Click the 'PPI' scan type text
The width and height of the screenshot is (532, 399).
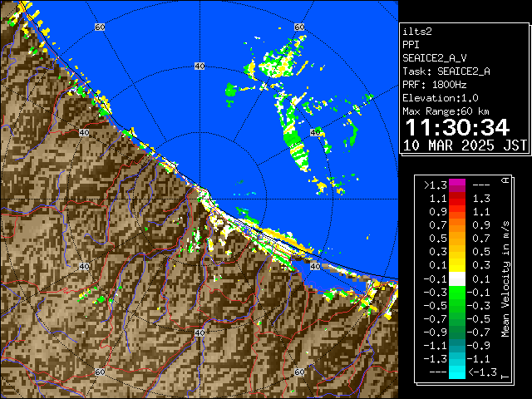411,45
